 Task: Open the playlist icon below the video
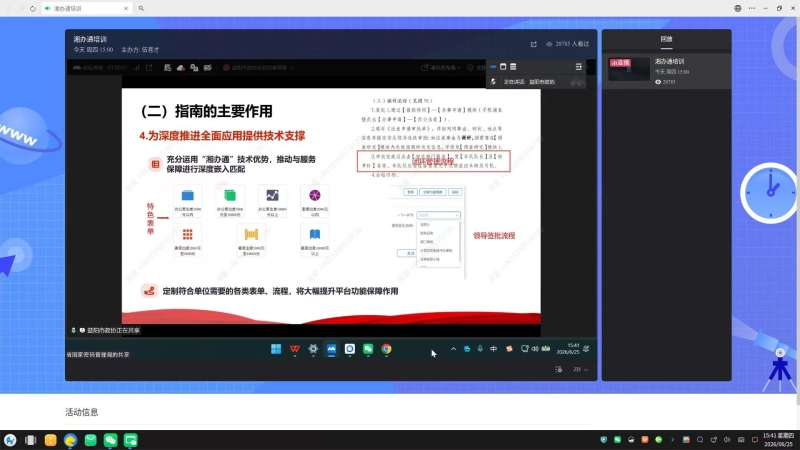[x=559, y=369]
